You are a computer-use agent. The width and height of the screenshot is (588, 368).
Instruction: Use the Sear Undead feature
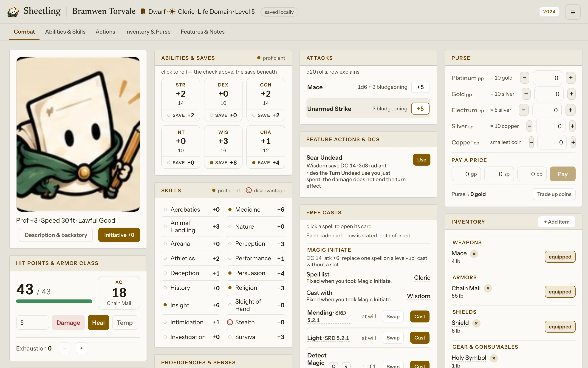click(x=421, y=160)
